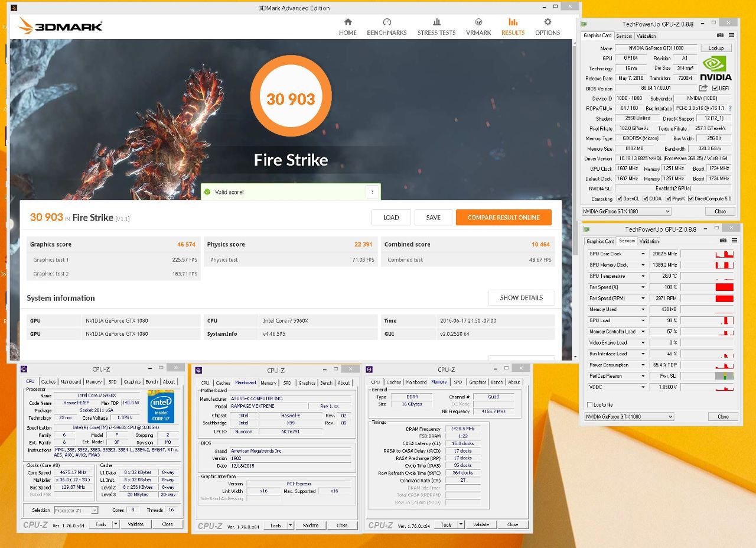Image resolution: width=756 pixels, height=548 pixels.
Task: Open the Bench tab in the CPU-Z Memory window
Action: point(497,382)
